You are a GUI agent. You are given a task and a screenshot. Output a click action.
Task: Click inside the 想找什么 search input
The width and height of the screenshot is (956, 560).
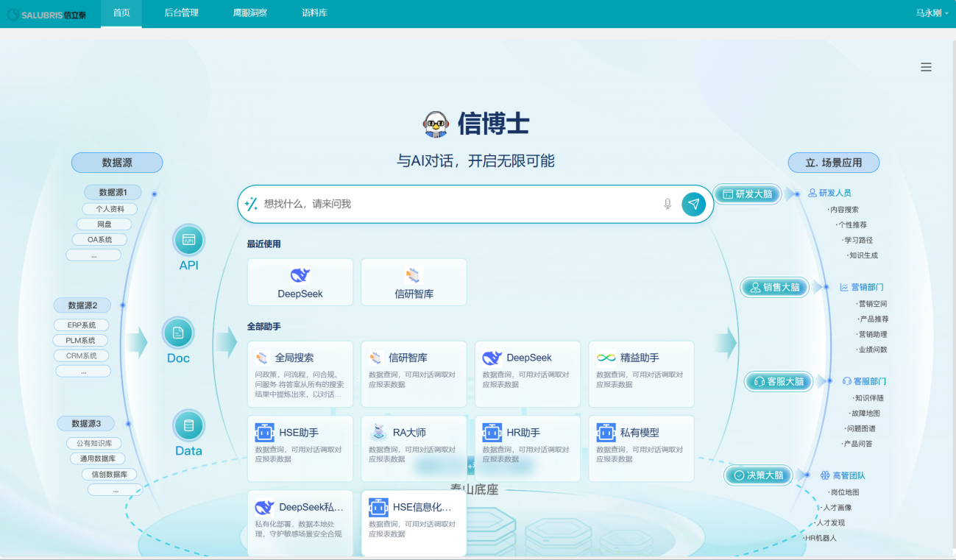point(442,204)
